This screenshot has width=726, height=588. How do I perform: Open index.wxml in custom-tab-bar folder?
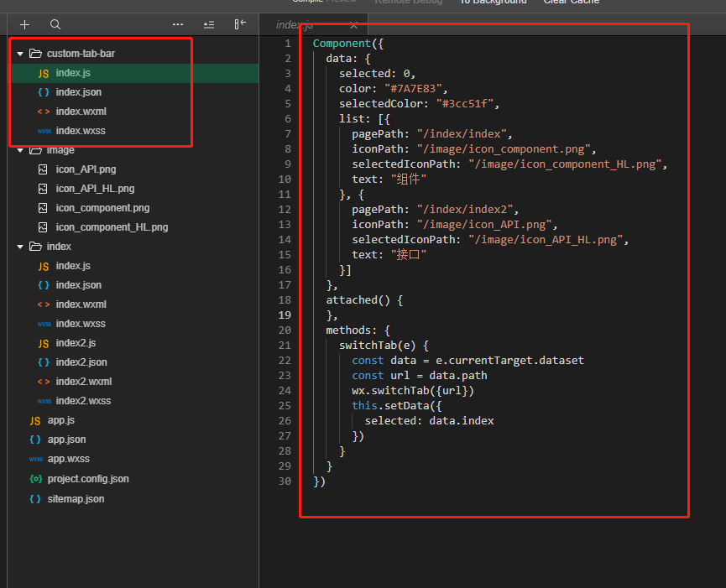point(81,112)
